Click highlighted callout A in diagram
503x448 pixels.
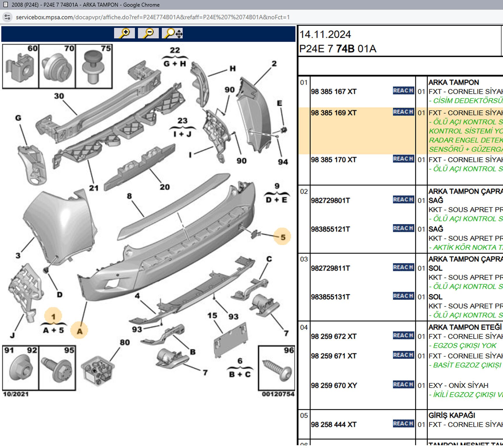tap(79, 331)
